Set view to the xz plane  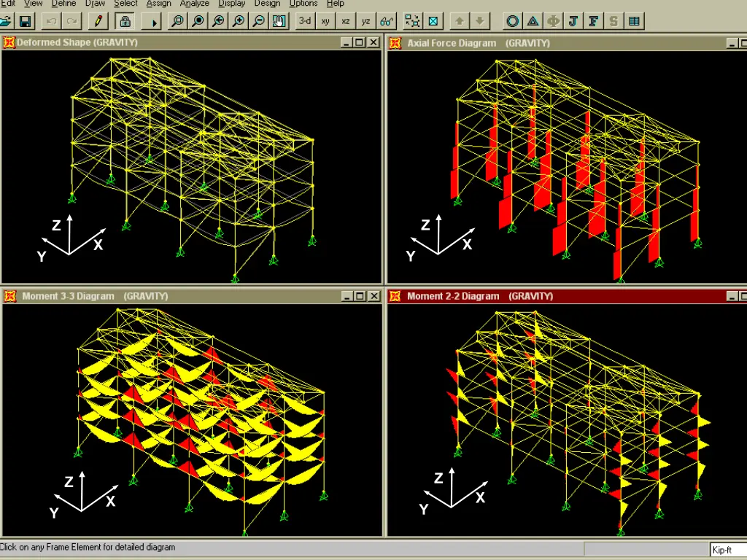(x=346, y=21)
